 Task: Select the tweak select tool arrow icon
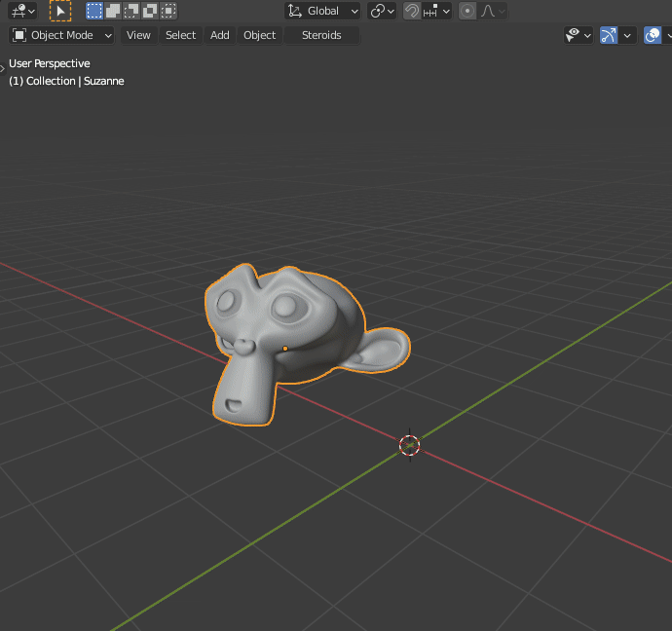click(60, 11)
